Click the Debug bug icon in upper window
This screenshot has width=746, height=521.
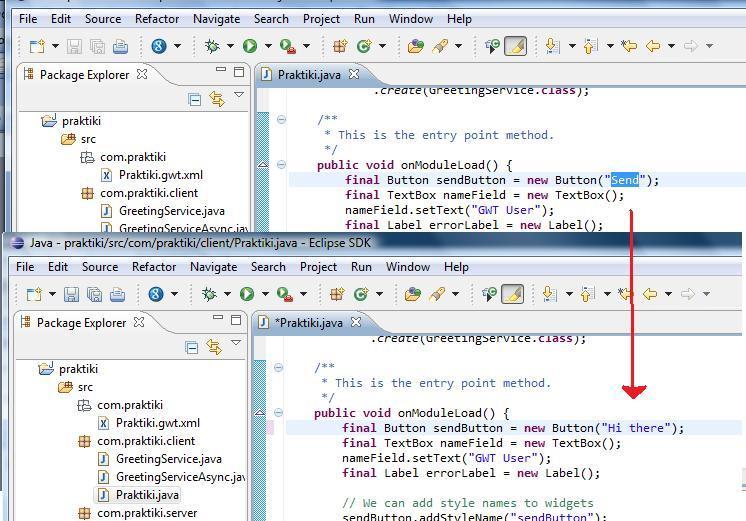[212, 46]
